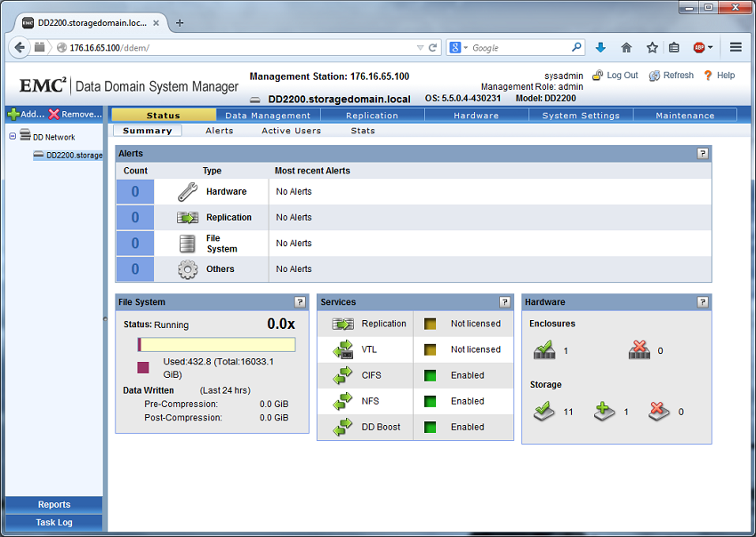Click the DD Boost service icon
Image resolution: width=756 pixels, height=537 pixels.
(342, 427)
